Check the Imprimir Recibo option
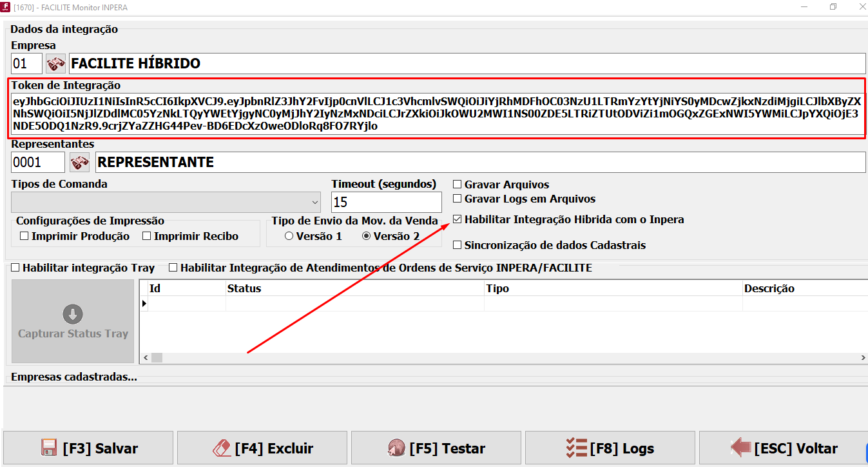Image resolution: width=868 pixels, height=467 pixels. [147, 236]
